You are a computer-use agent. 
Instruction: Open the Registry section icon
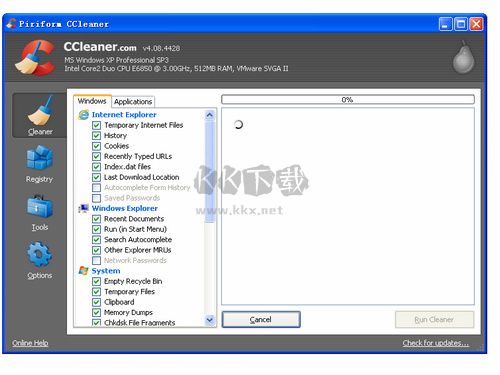pyautogui.click(x=40, y=158)
